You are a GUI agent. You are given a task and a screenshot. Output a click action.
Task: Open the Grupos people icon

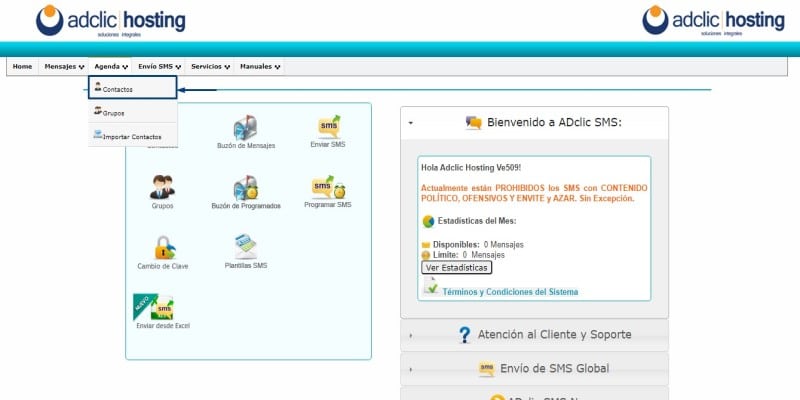coord(162,187)
